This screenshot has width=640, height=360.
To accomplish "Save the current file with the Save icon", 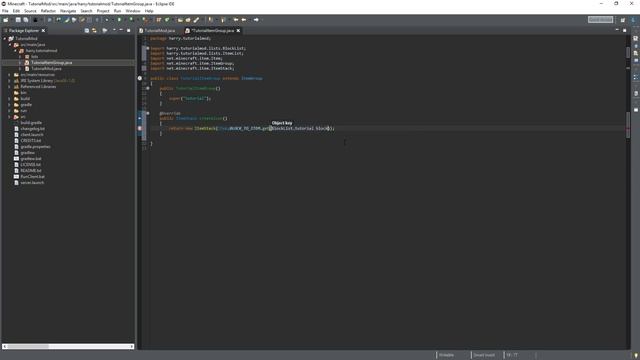I will pyautogui.click(x=18, y=20).
